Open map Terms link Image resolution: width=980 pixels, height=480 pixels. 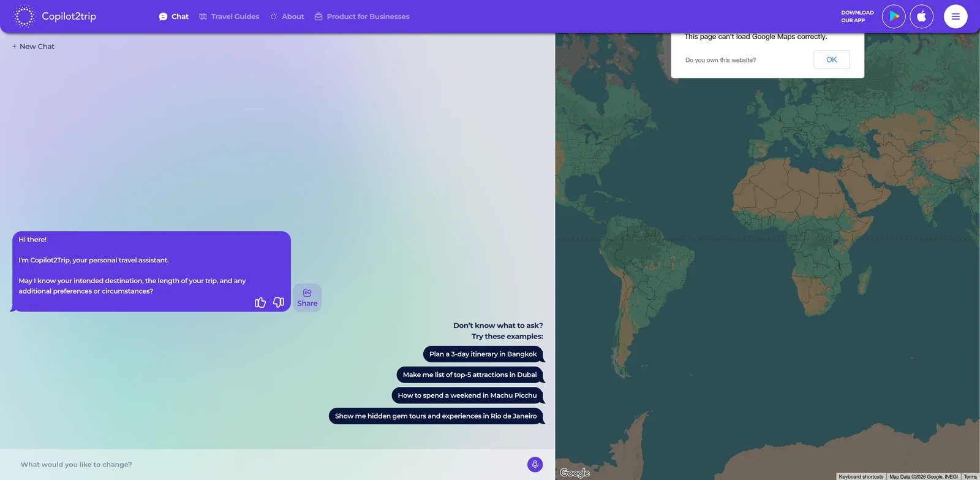970,476
